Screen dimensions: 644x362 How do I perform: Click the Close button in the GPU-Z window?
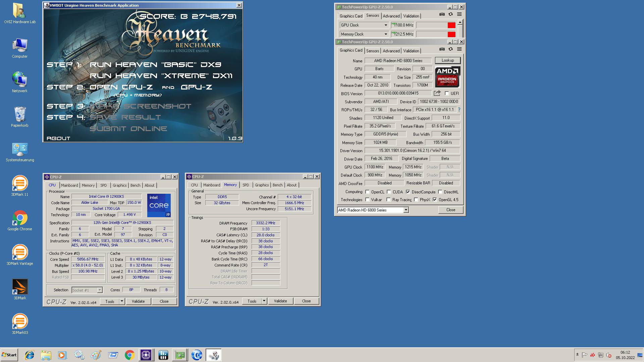(451, 210)
